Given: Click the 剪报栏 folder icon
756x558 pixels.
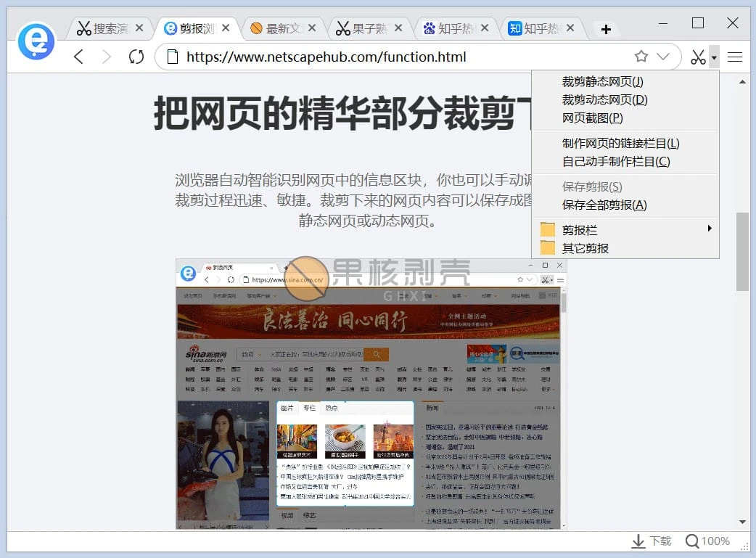Looking at the screenshot, I should point(547,229).
